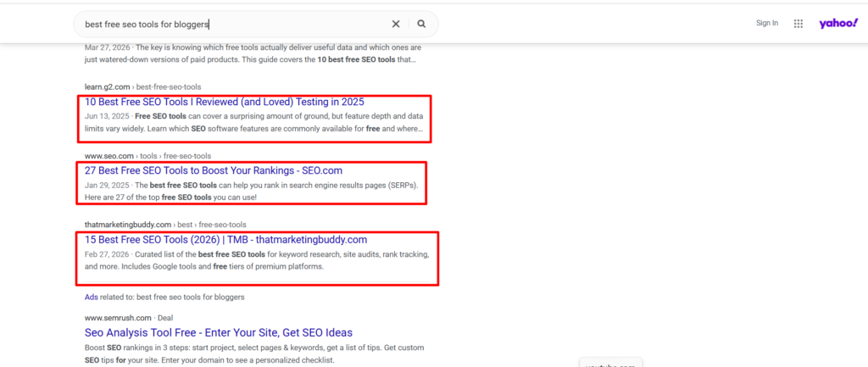Click the Sign In link
Image resolution: width=868 pixels, height=367 pixels.
click(766, 23)
